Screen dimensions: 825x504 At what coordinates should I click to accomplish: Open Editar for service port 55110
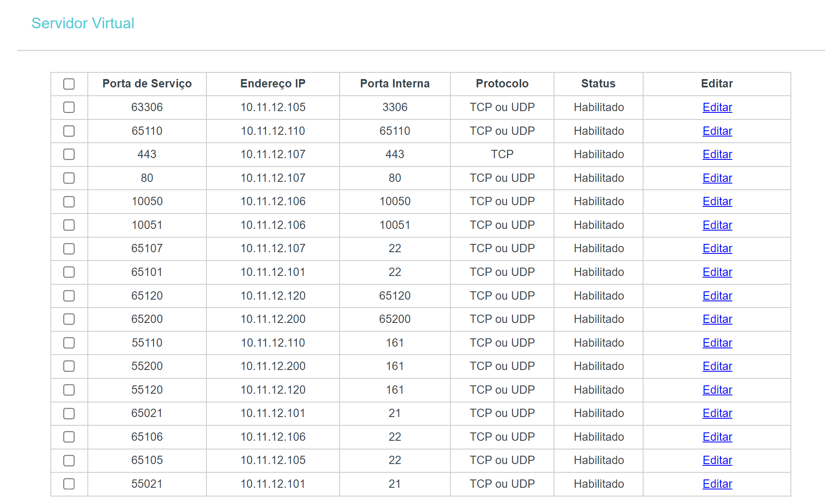click(x=717, y=343)
